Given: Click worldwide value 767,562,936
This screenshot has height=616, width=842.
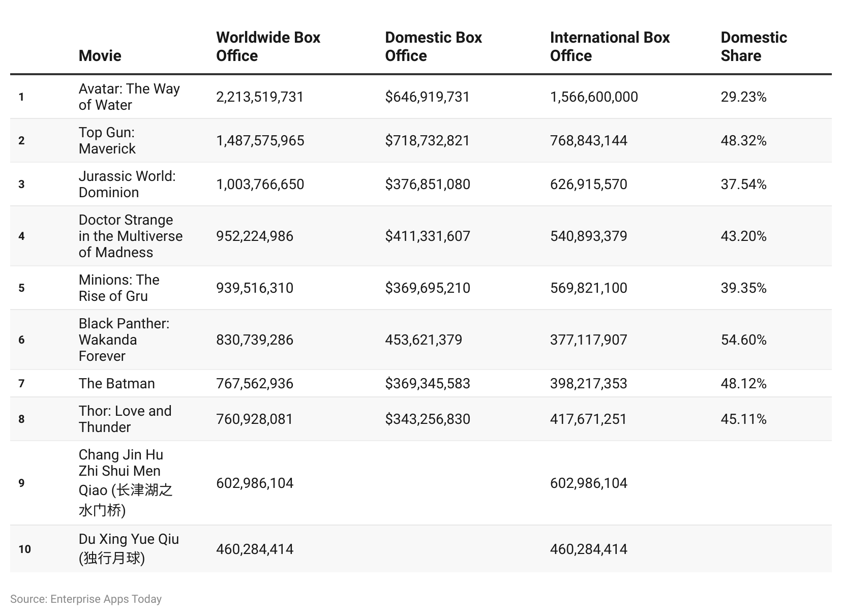Looking at the screenshot, I should point(255,383).
